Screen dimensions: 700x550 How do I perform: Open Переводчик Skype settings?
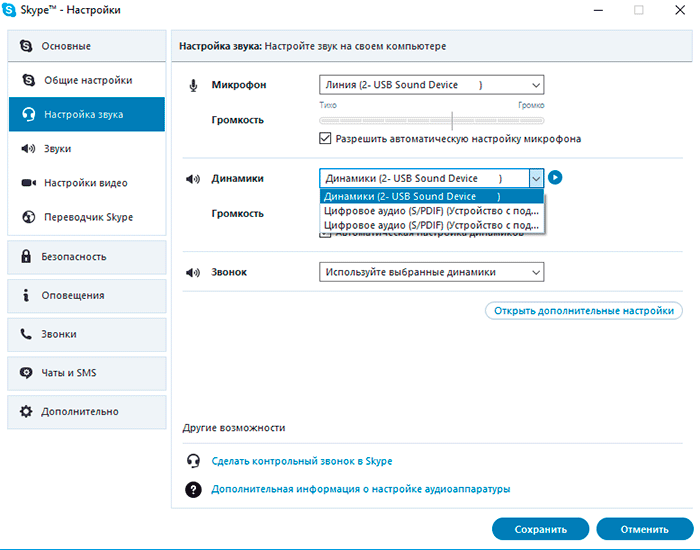click(87, 217)
